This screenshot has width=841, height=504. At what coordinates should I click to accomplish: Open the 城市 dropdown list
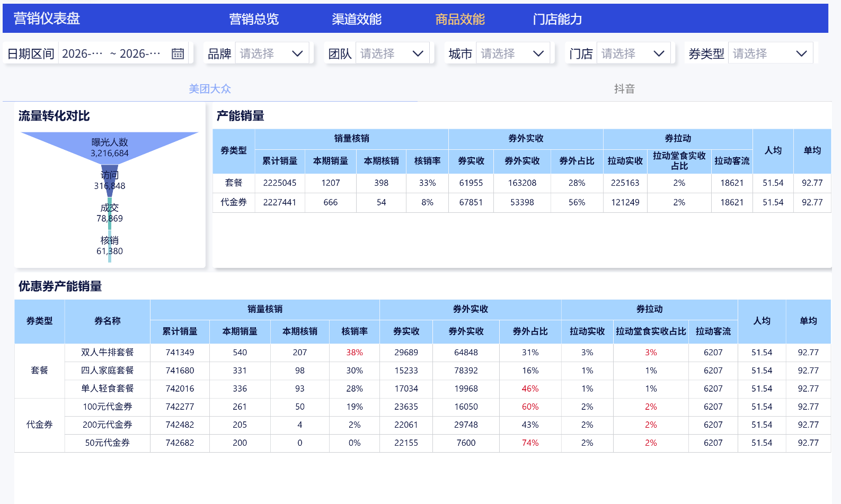pyautogui.click(x=513, y=53)
